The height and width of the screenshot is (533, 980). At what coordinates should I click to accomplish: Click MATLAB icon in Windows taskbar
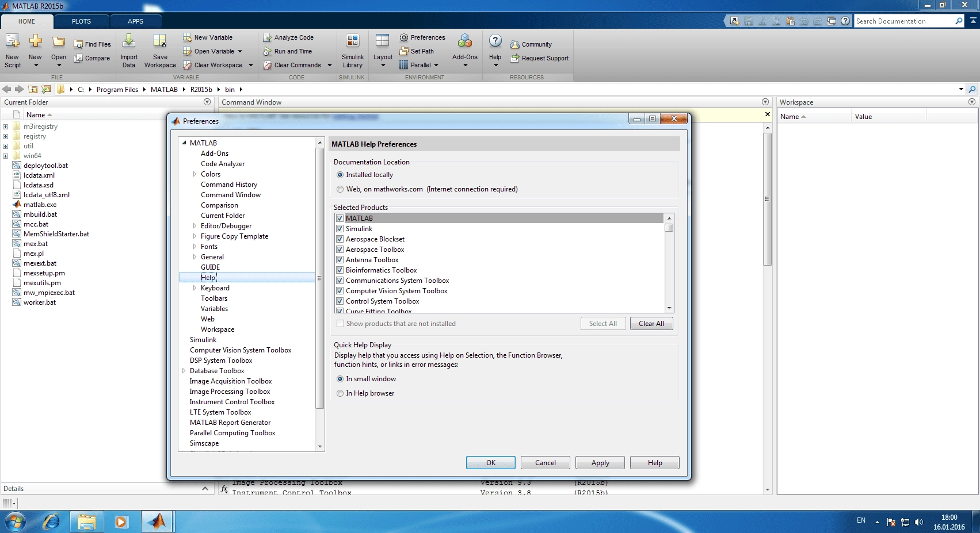[x=157, y=522]
